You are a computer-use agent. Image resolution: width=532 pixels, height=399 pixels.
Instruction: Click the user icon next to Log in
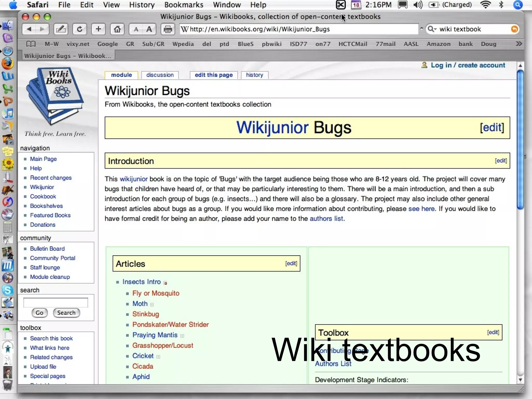click(x=424, y=65)
